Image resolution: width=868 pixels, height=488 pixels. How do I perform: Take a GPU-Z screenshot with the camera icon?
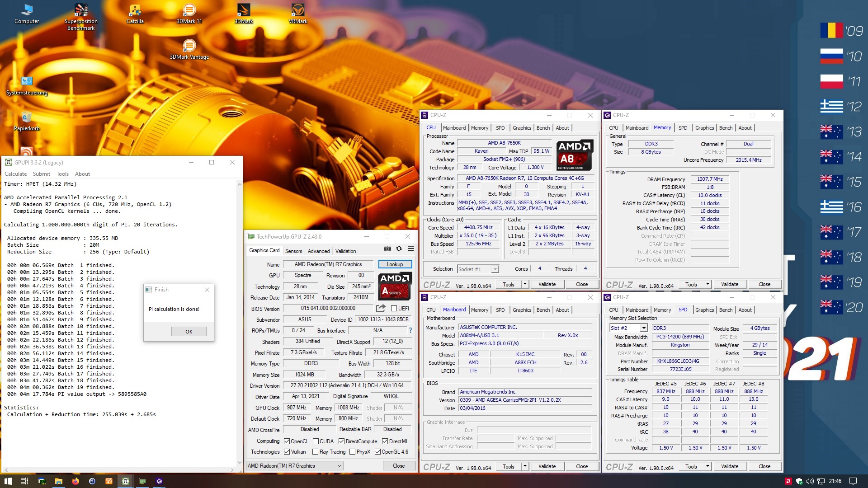coord(387,249)
